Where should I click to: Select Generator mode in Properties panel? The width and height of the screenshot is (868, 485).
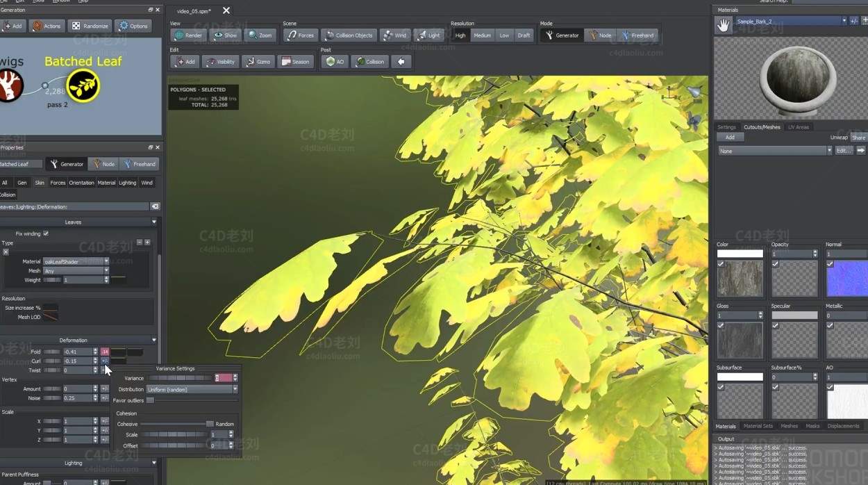pyautogui.click(x=67, y=164)
